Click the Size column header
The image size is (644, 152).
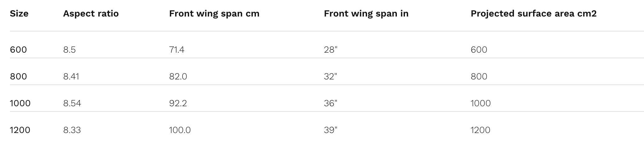point(19,14)
